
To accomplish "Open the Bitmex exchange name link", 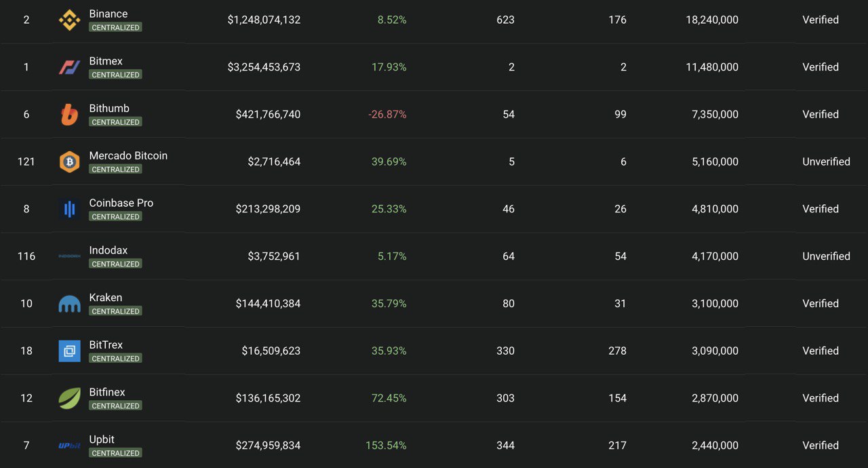I will 106,61.
